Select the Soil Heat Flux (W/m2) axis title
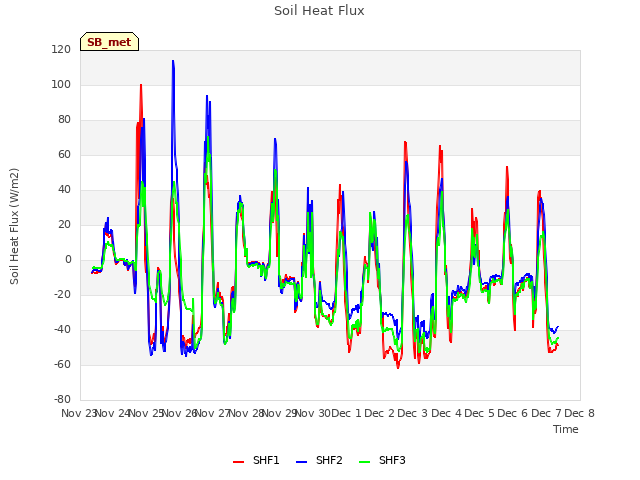This screenshot has height=480, width=640. (x=14, y=226)
